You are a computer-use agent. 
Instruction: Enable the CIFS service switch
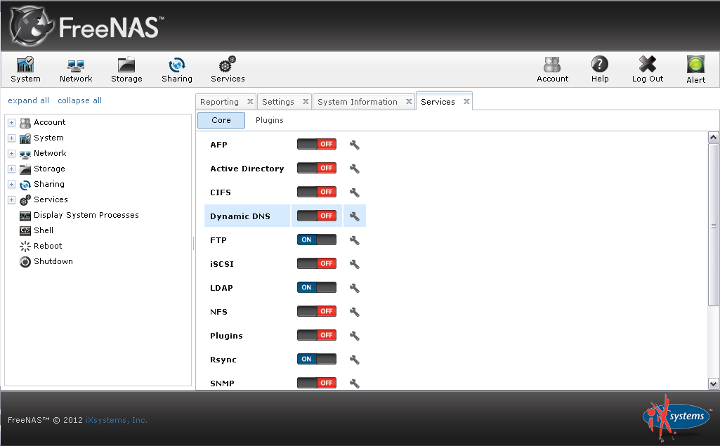[316, 192]
